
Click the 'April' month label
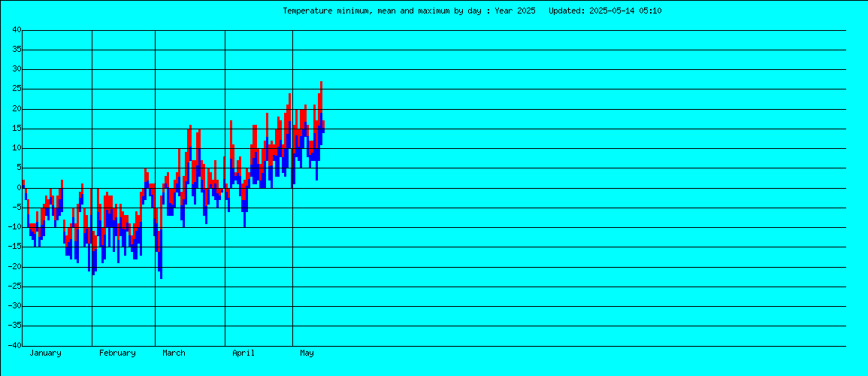point(243,353)
